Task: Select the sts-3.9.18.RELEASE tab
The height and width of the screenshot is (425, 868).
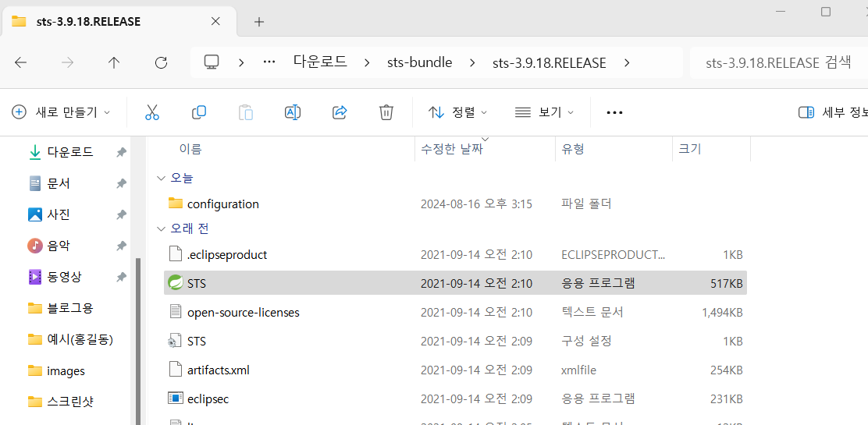Action: point(118,22)
